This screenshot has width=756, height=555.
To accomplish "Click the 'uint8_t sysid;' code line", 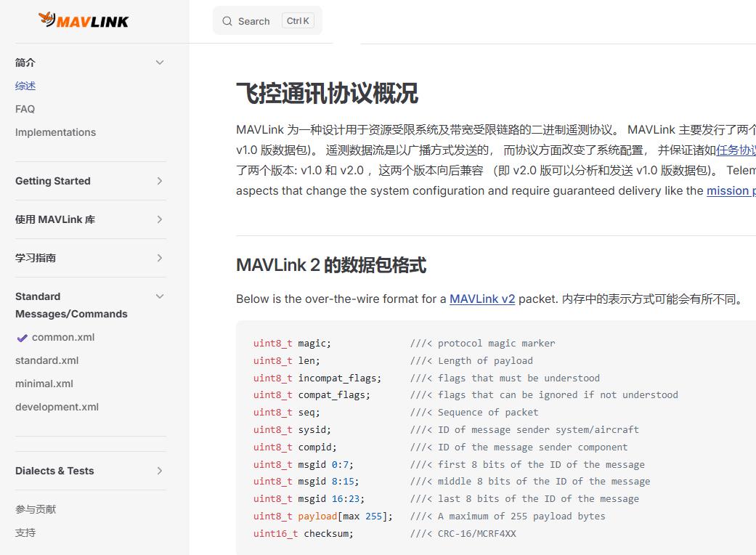I will [292, 429].
